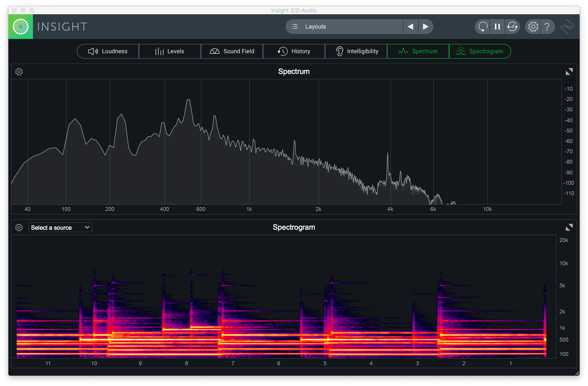The width and height of the screenshot is (588, 386).
Task: Click the Spectrum panel title
Action: [294, 71]
